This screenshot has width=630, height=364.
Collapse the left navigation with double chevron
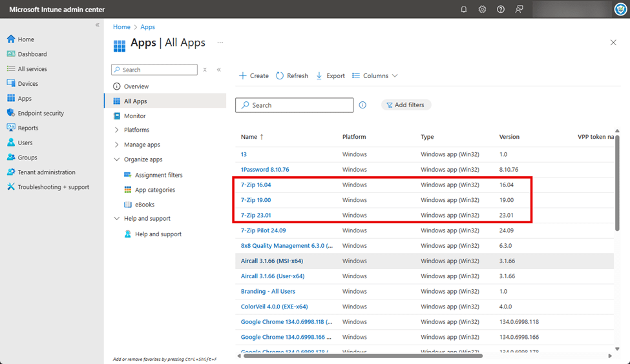pyautogui.click(x=98, y=25)
